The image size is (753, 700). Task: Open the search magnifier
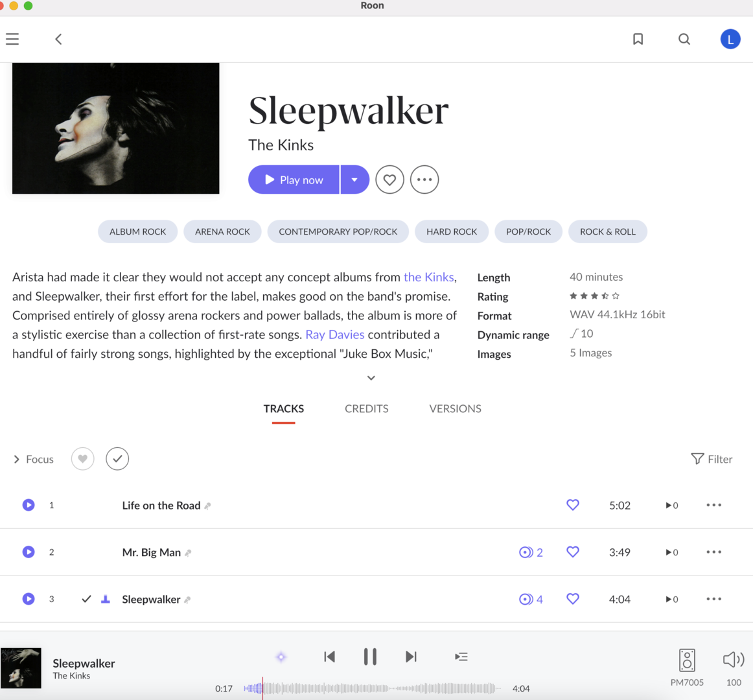click(x=684, y=39)
